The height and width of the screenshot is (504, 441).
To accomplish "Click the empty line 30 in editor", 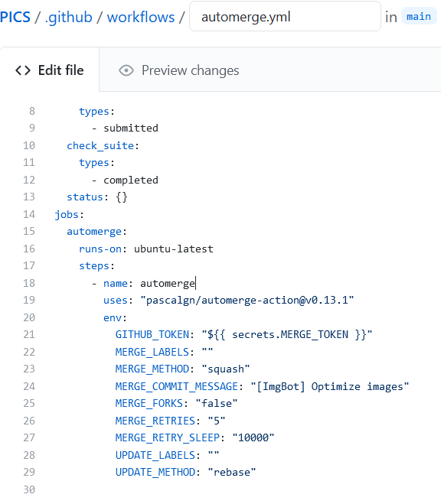I will [x=225, y=489].
